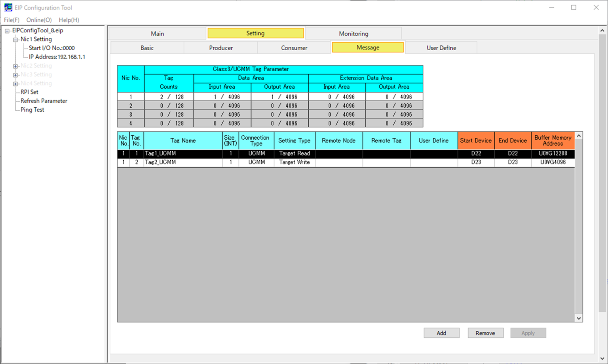Click the Add button
This screenshot has height=364, width=608.
click(x=441, y=333)
